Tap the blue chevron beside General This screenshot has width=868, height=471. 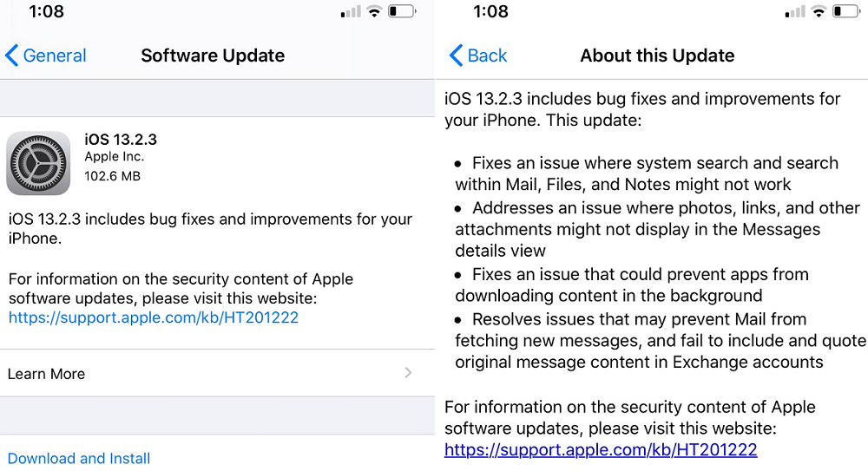click(11, 56)
